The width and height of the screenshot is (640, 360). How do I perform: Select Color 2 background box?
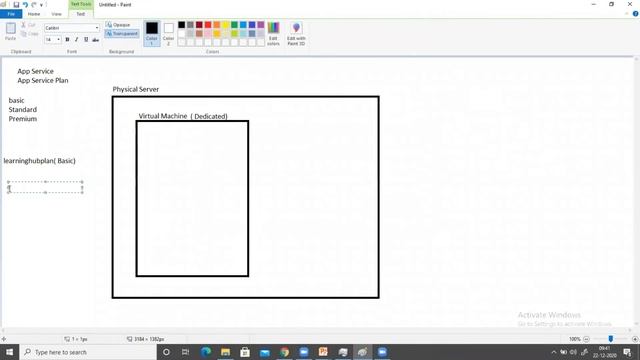tap(169, 33)
